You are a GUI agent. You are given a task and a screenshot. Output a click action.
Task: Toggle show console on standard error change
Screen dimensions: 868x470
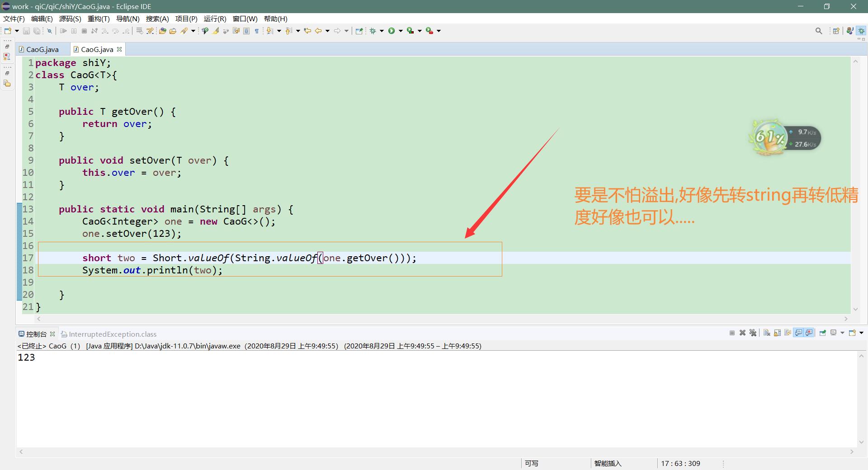[809, 333]
